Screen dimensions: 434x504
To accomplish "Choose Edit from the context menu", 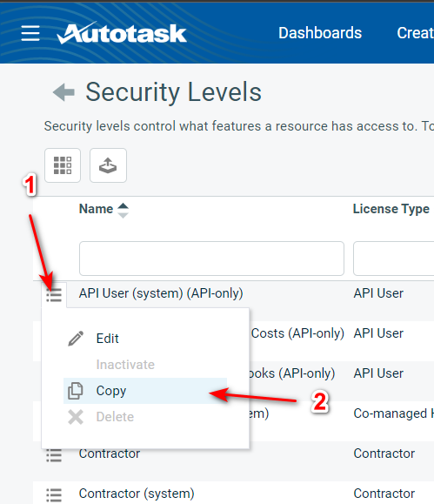I will (107, 339).
